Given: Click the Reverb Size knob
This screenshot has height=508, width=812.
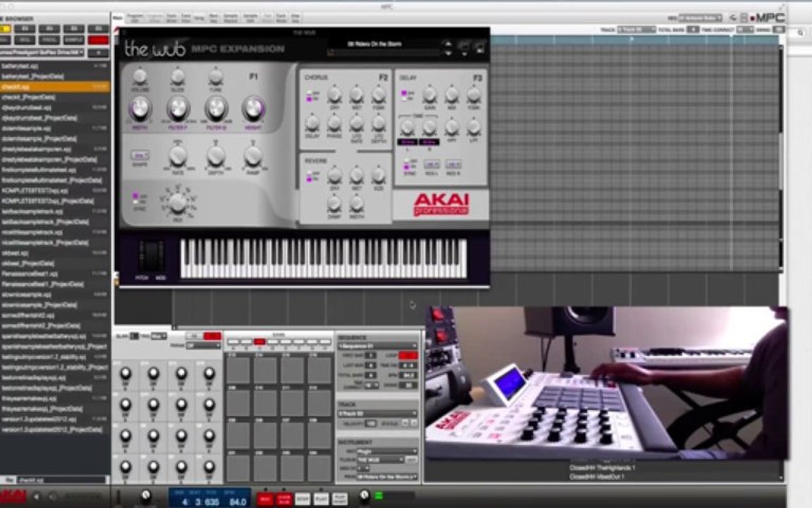Looking at the screenshot, I should [x=379, y=176].
